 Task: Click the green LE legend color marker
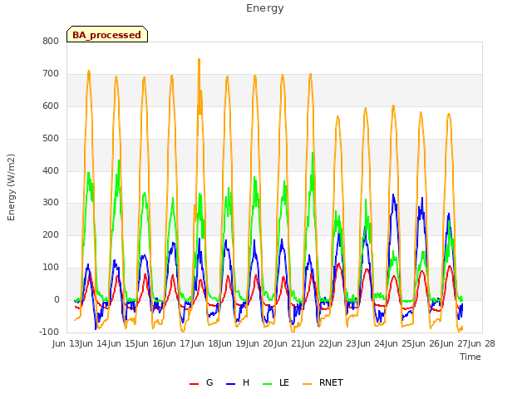tap(268, 384)
